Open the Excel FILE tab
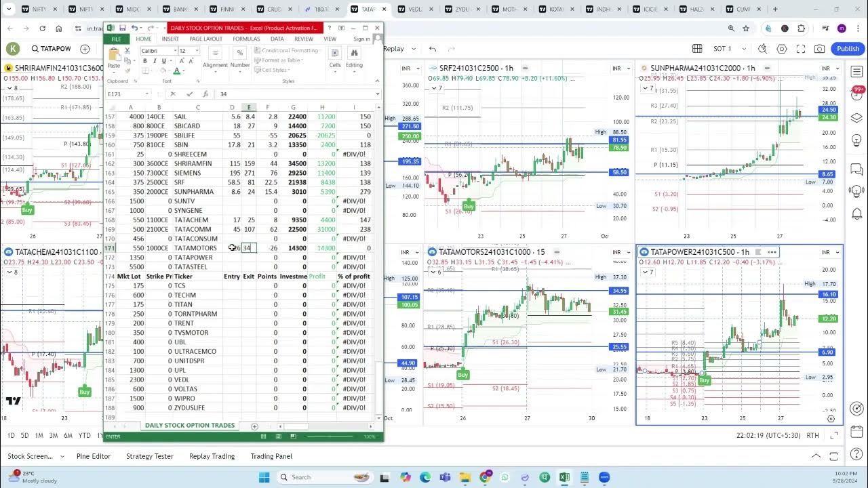 pos(117,39)
